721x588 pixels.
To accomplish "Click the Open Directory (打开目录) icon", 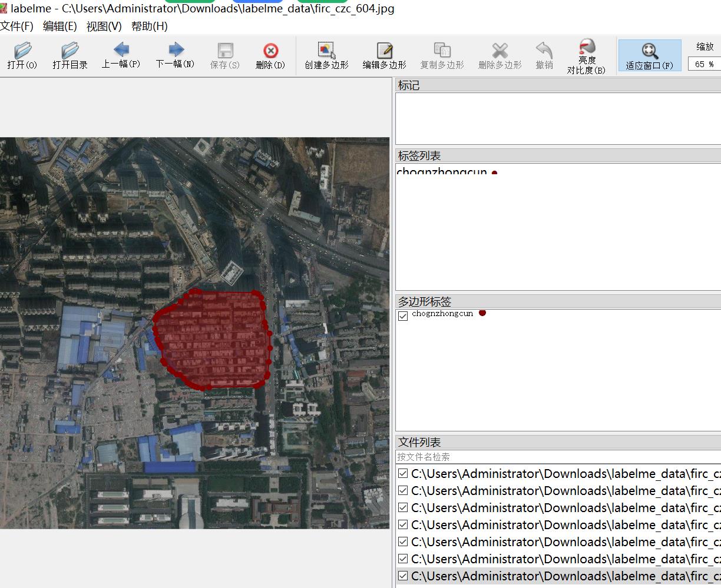I will [x=70, y=56].
